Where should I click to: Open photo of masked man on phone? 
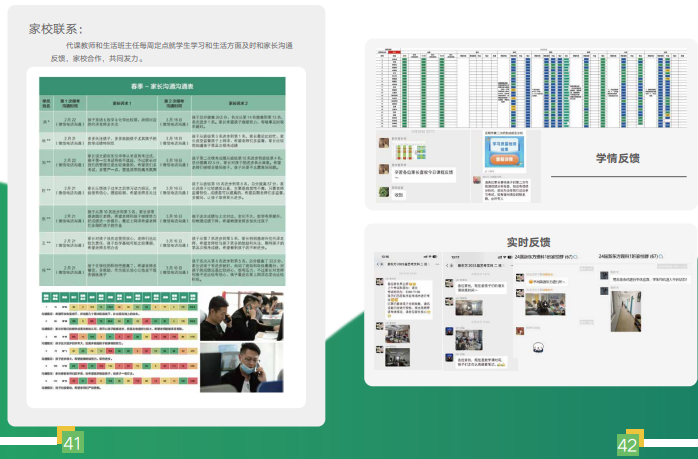pos(242,367)
